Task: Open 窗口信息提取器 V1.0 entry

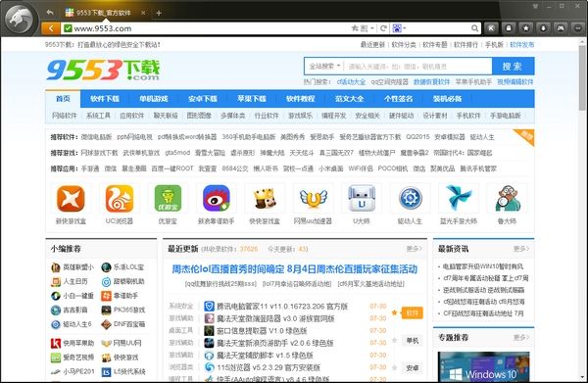Action: pyautogui.click(x=262, y=330)
